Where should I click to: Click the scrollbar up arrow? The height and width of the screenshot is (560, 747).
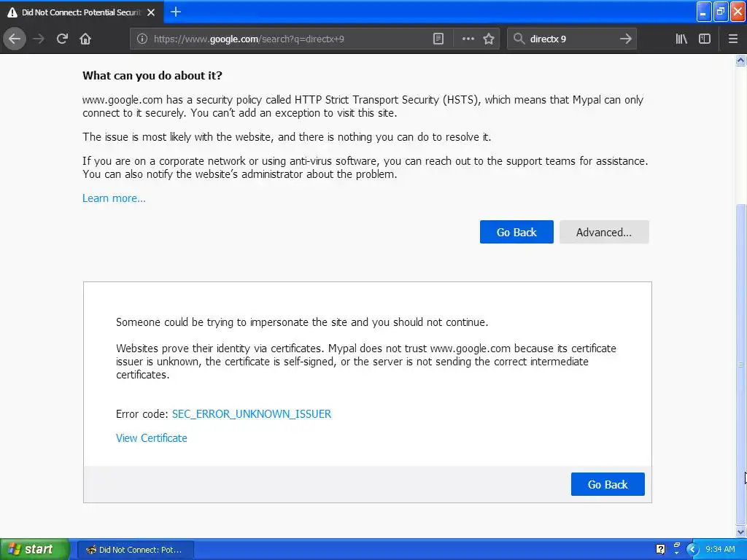(741, 60)
